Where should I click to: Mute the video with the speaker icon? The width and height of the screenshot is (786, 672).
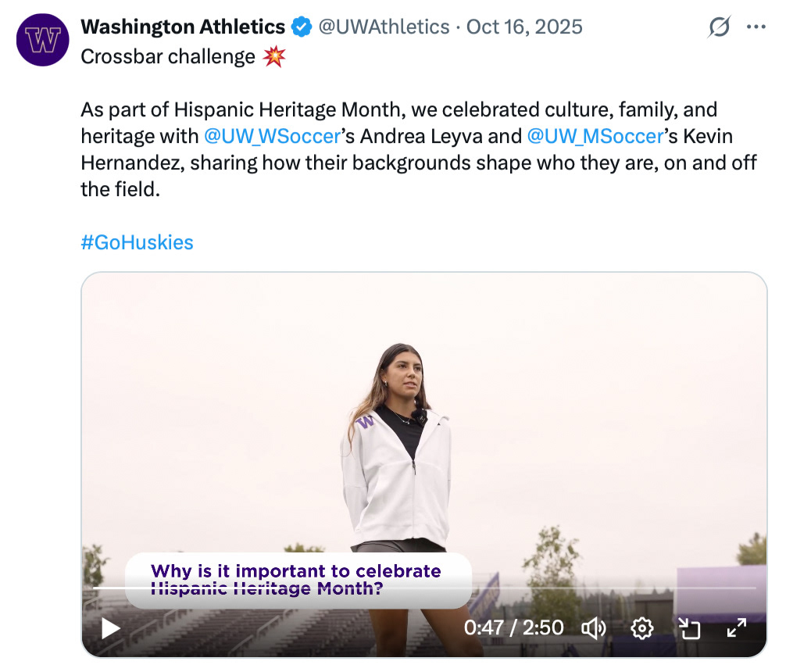pos(595,628)
